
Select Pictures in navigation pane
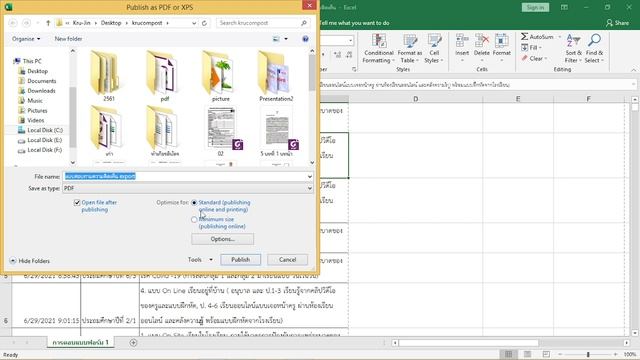[37, 111]
